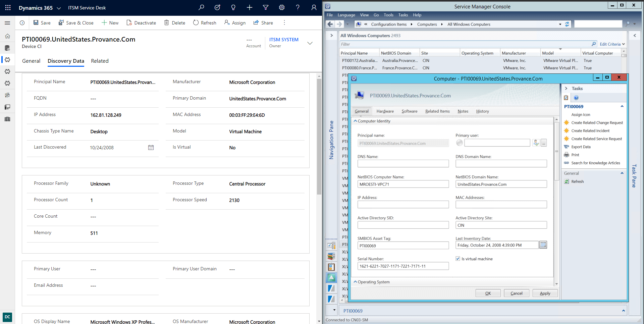
Task: Open the Software tab in Computer dialog
Action: pyautogui.click(x=410, y=111)
